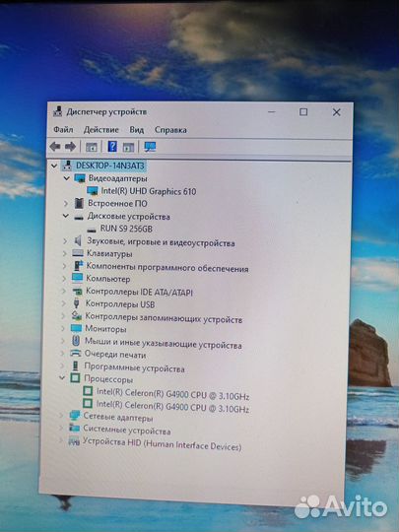Collapse the DESKTOP-14N3AT3 root node

pyautogui.click(x=53, y=166)
